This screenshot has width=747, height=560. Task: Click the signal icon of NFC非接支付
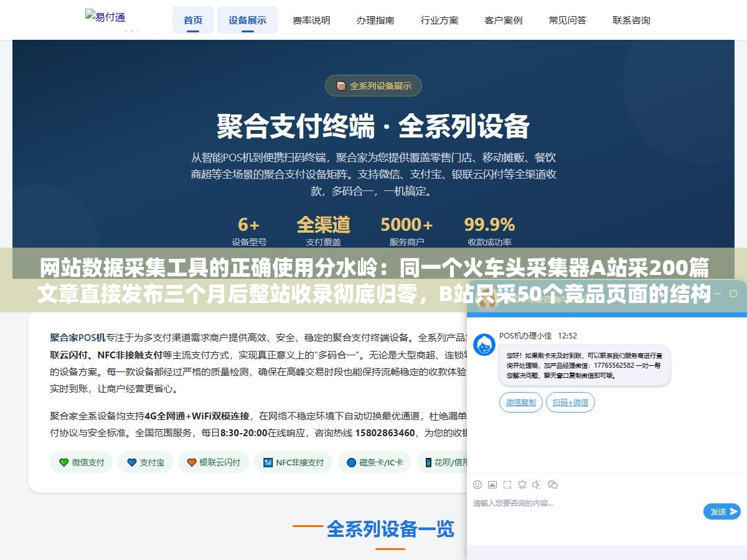[268, 462]
